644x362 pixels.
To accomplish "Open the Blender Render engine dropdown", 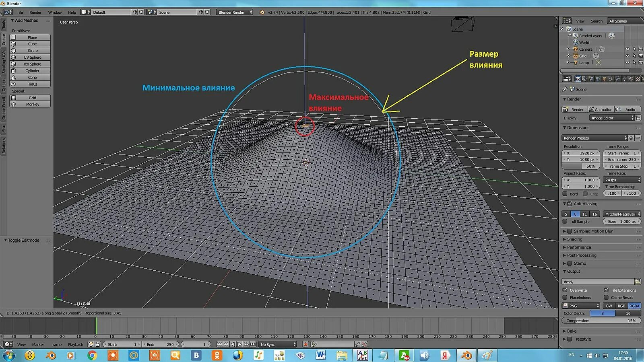I will (235, 12).
